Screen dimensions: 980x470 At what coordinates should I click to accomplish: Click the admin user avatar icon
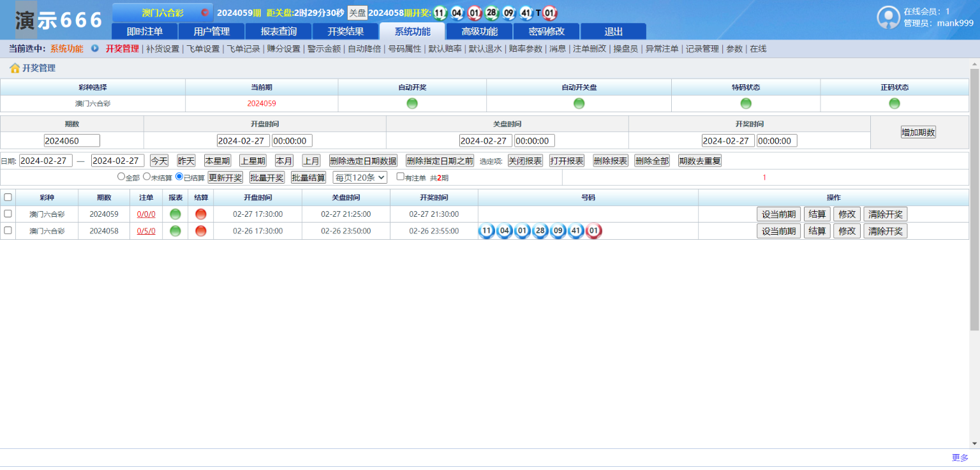[x=889, y=18]
